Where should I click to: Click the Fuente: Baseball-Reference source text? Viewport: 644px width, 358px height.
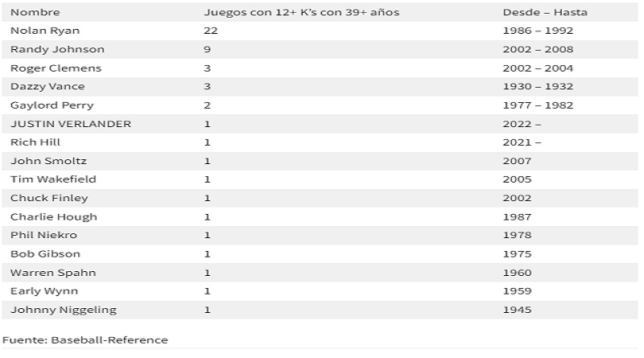[85, 340]
